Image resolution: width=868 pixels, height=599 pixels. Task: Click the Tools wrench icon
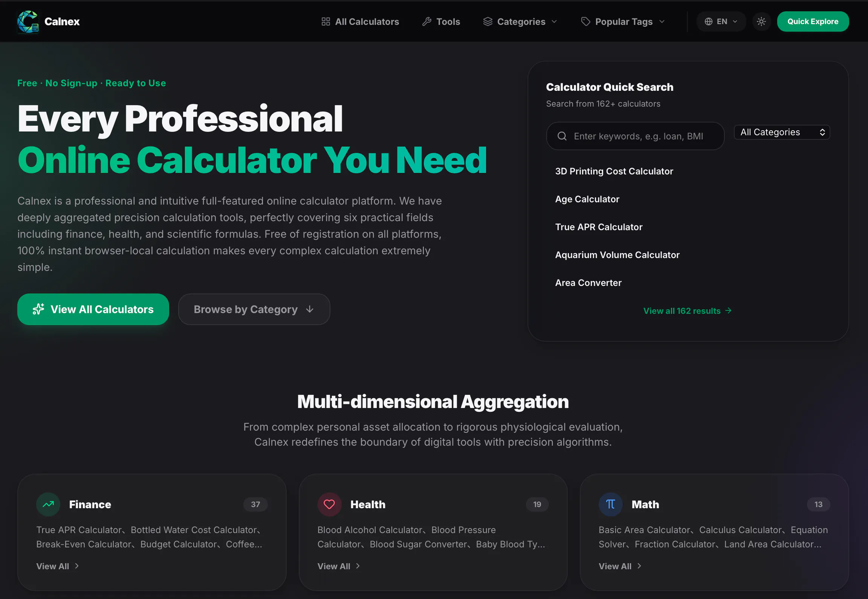pos(427,21)
